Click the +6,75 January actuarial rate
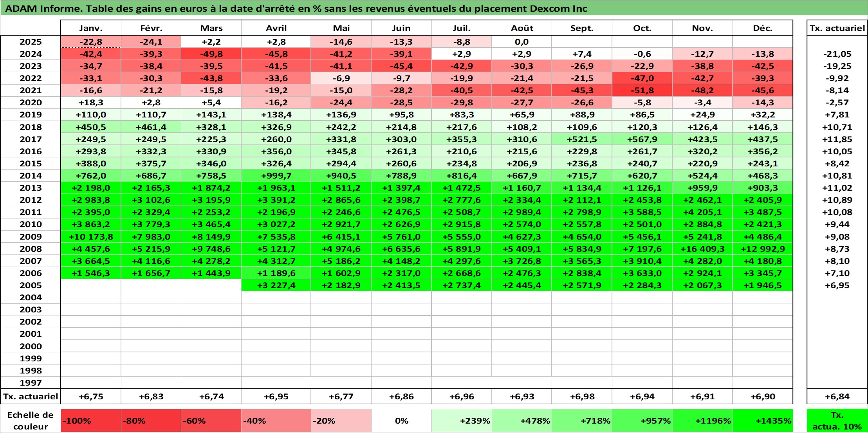This screenshot has width=868, height=433. click(x=91, y=397)
